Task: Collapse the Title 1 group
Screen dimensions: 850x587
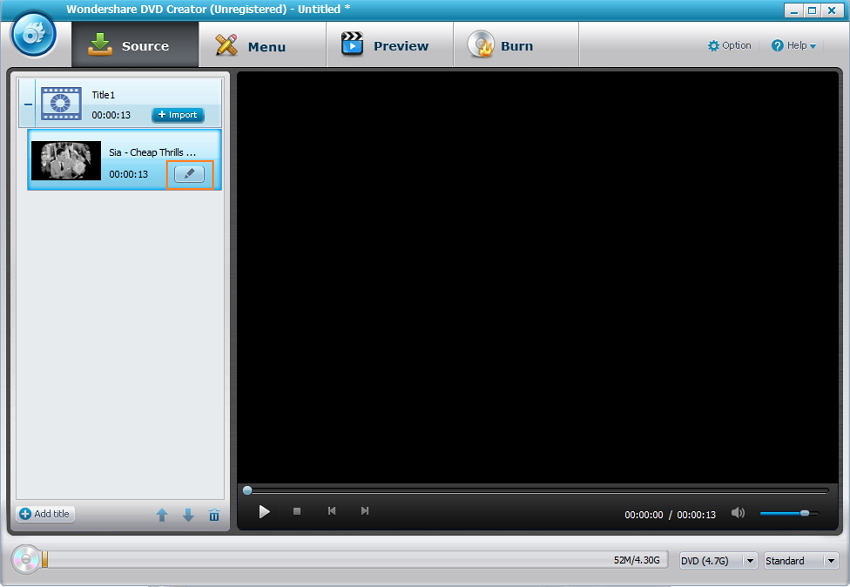Action: coord(28,104)
